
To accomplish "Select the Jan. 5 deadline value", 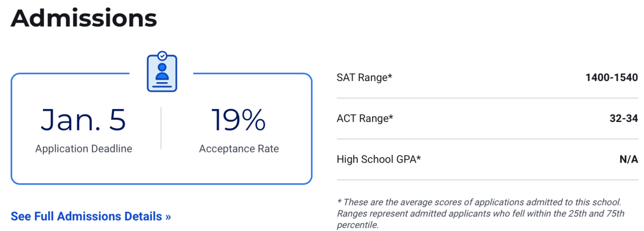I will point(83,120).
